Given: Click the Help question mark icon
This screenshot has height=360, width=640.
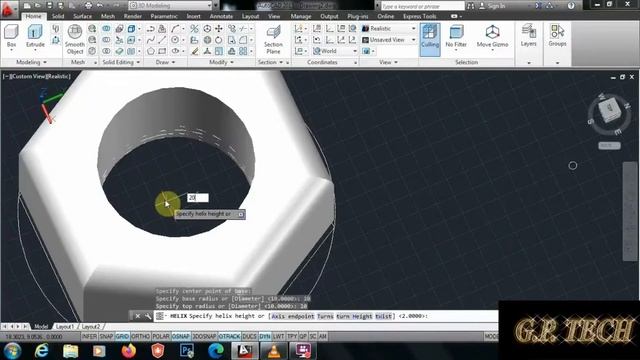Looking at the screenshot, I should 571,6.
